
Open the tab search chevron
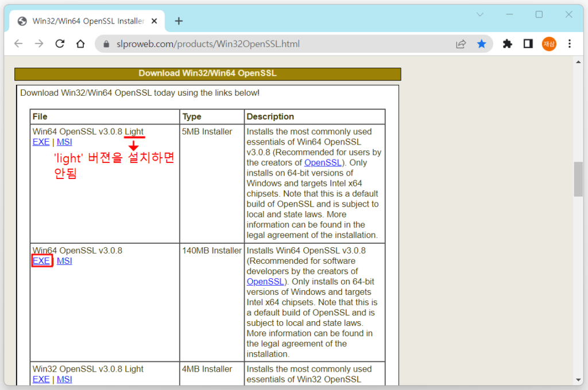coord(479,14)
